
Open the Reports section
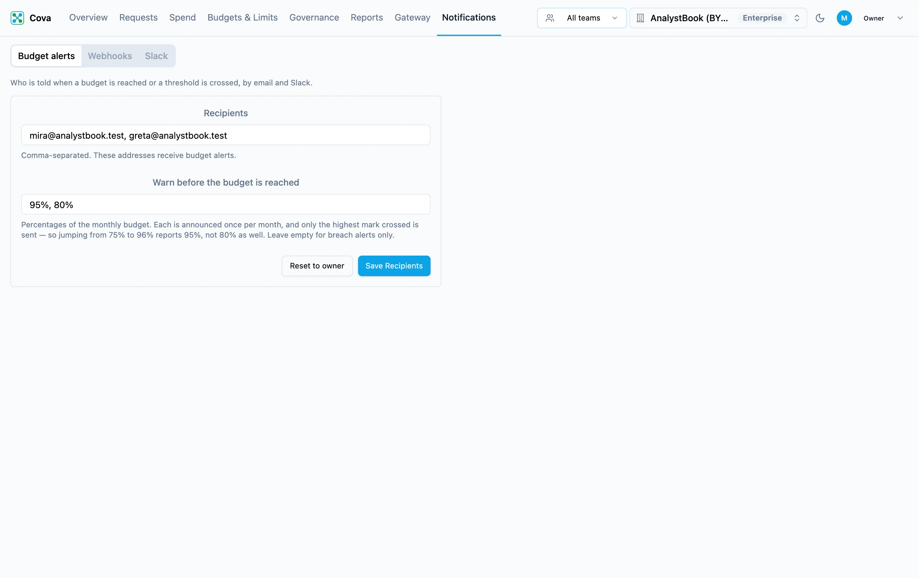[x=366, y=18]
